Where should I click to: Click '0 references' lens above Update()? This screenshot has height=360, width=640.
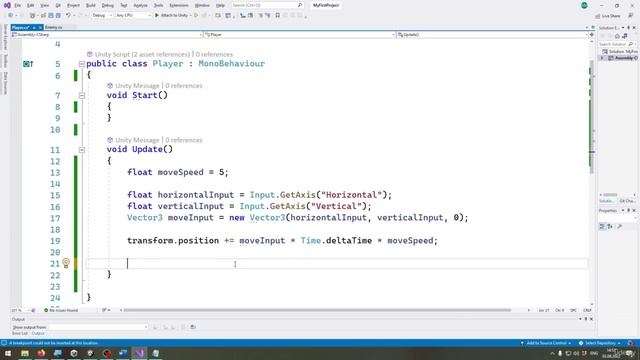point(184,140)
